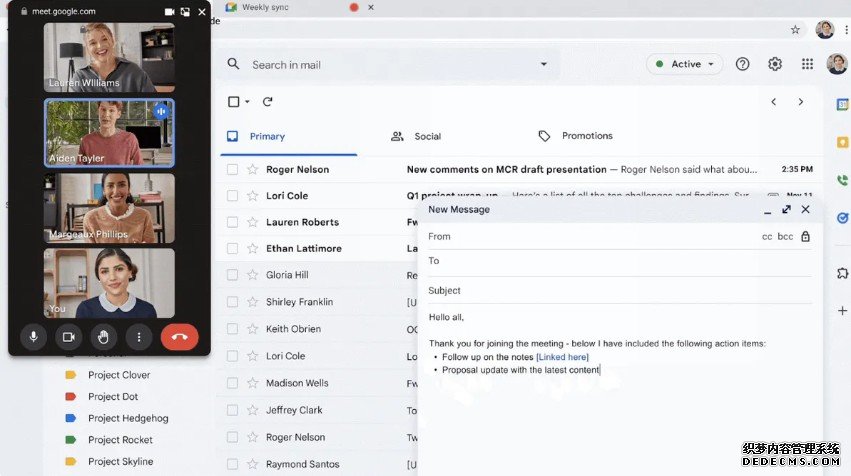Go to older messages page arrow
This screenshot has height=476, width=851.
pos(801,101)
